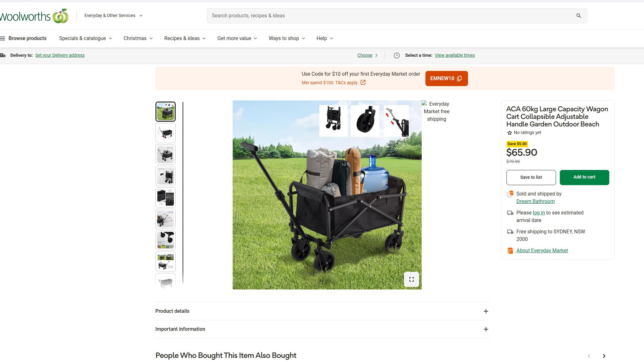This screenshot has height=362, width=644.
Task: Add the wagon cart to cart
Action: click(584, 177)
